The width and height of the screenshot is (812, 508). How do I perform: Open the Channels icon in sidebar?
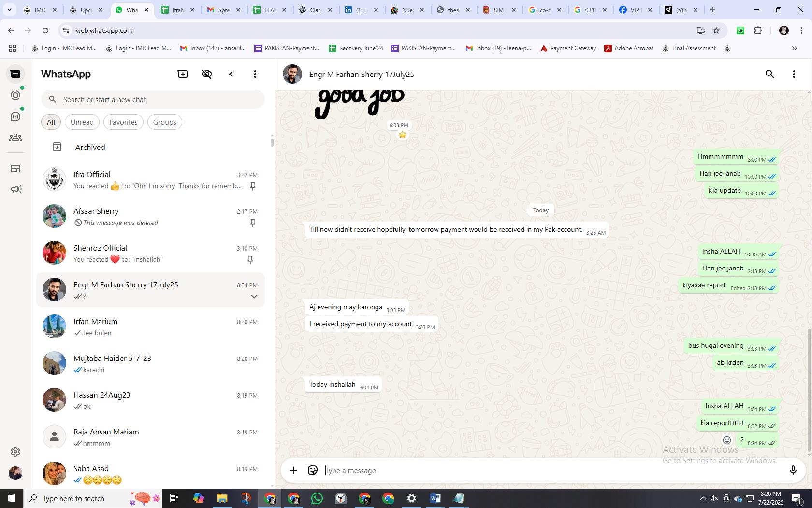pos(15,117)
